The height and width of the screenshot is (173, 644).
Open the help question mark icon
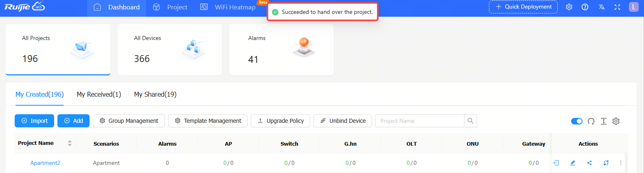585,7
